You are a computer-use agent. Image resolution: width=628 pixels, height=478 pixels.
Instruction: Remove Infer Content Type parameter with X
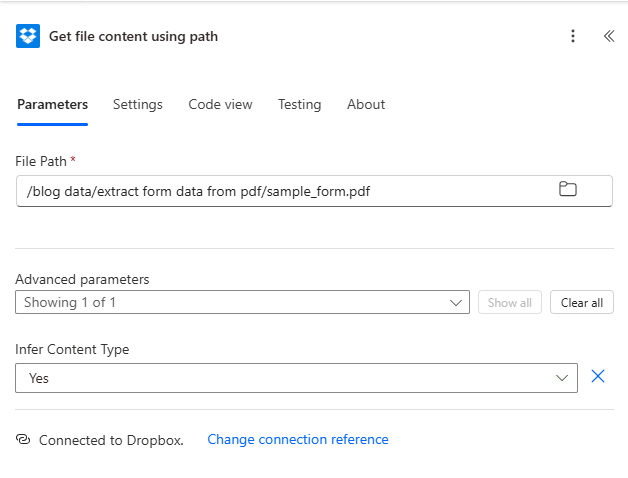coord(598,376)
